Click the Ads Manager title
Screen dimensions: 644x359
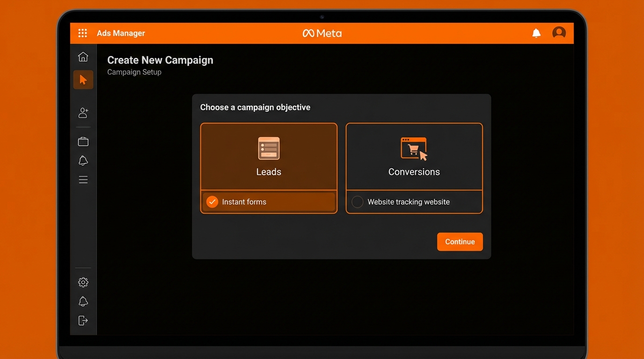click(121, 33)
